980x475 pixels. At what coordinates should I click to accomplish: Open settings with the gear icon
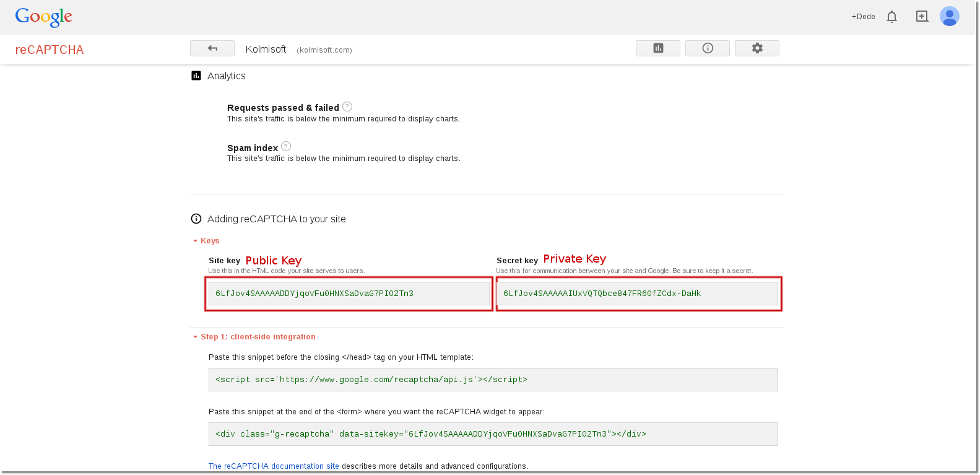[757, 48]
